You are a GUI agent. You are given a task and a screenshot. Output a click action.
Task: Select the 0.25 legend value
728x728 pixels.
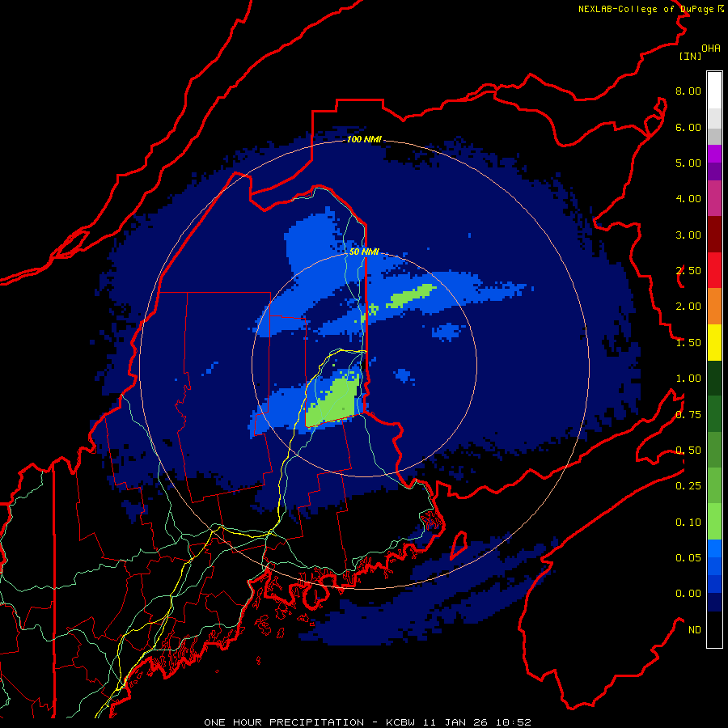(688, 486)
